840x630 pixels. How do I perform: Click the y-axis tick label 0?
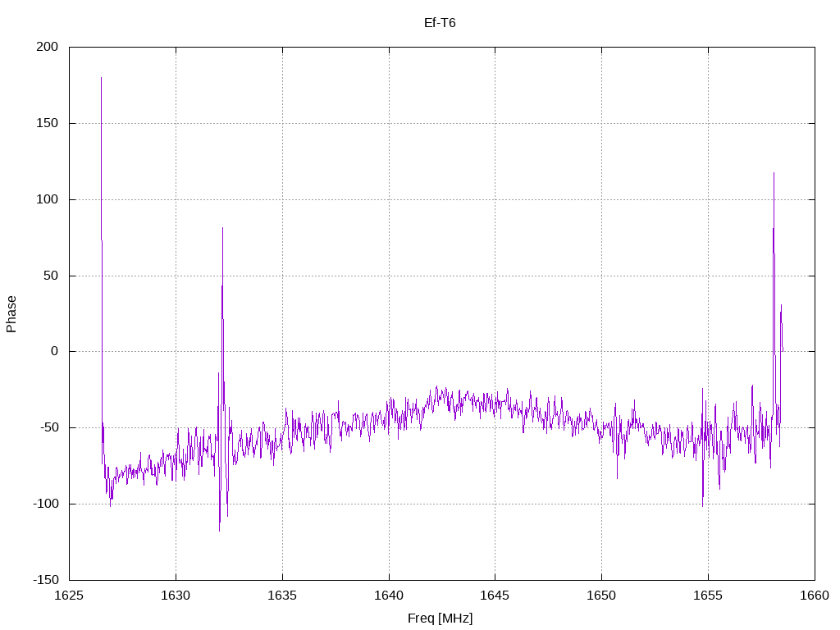55,351
